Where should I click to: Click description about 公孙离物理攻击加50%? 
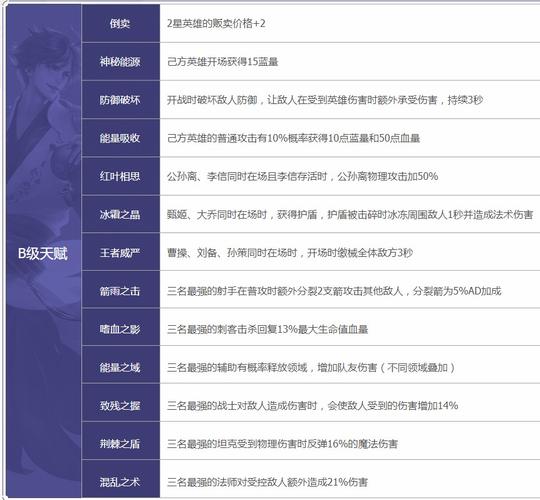coord(302,176)
